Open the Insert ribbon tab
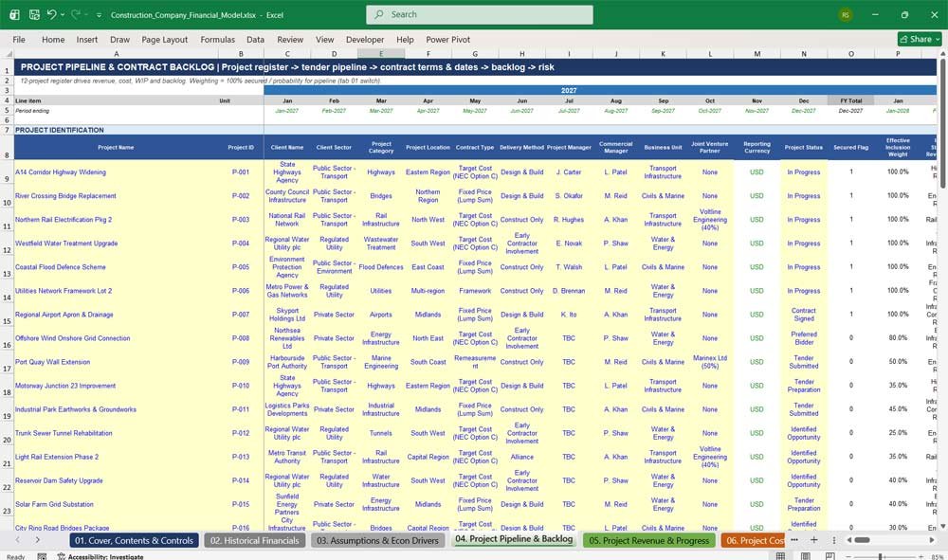Screen dimensions: 948x560 tap(87, 39)
